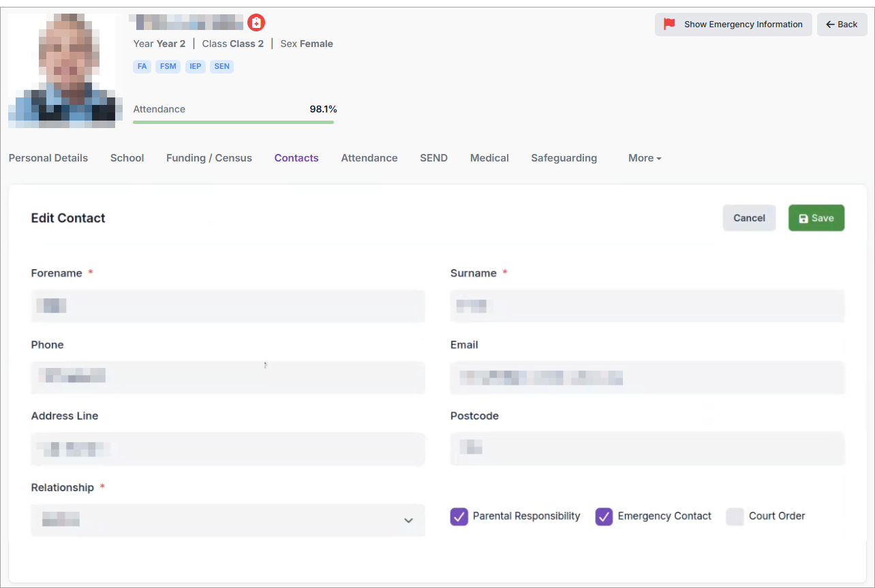Screen dimensions: 875x588
Task: Click the student profile photo
Action: coord(62,70)
